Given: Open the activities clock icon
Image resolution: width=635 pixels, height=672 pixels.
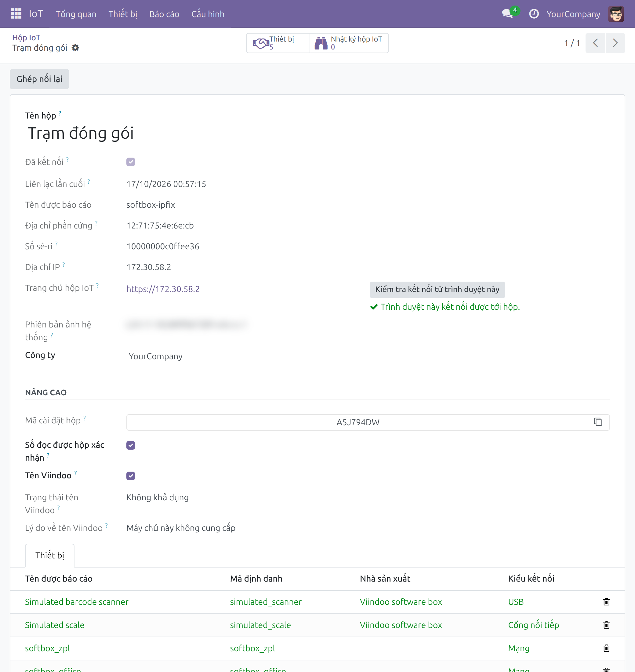Looking at the screenshot, I should click(534, 14).
